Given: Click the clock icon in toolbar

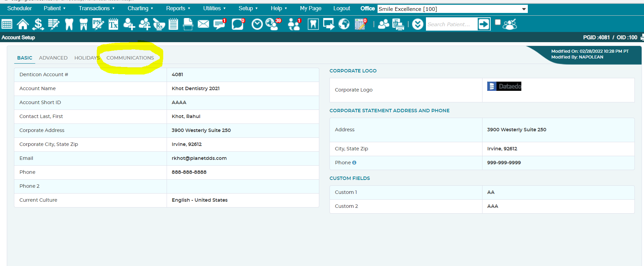Looking at the screenshot, I should 257,24.
